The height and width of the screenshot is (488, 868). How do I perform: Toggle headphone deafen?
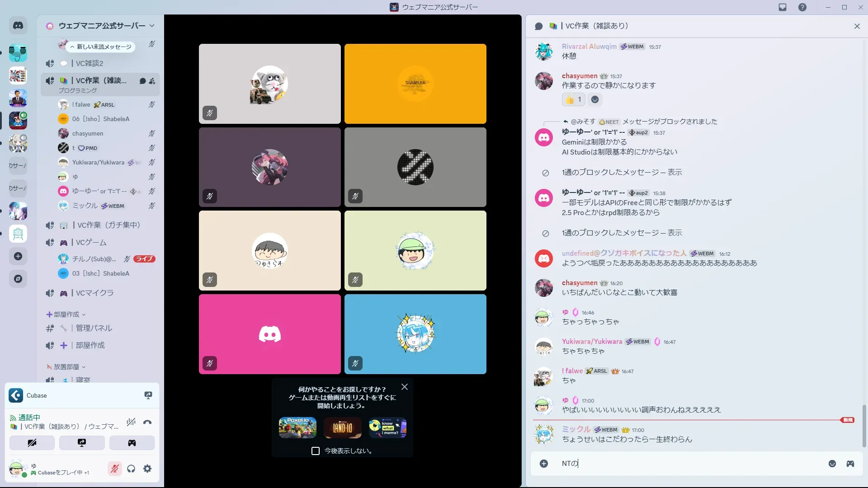[131, 469]
